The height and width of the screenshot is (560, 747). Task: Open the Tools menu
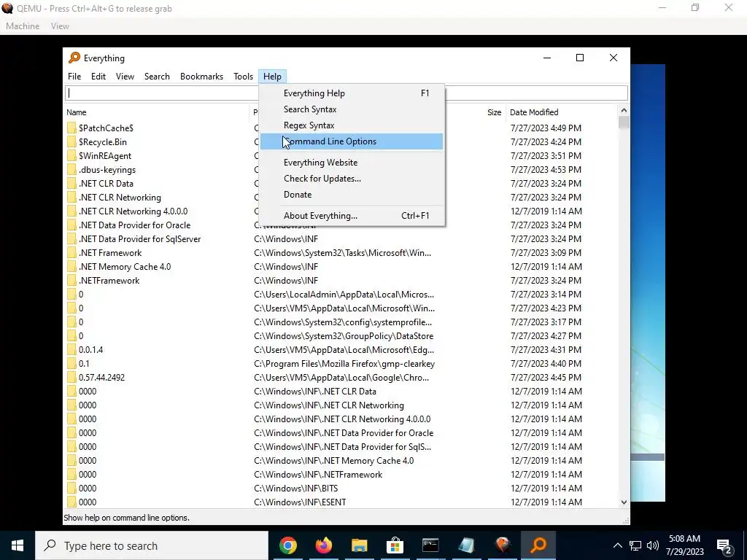(x=243, y=76)
